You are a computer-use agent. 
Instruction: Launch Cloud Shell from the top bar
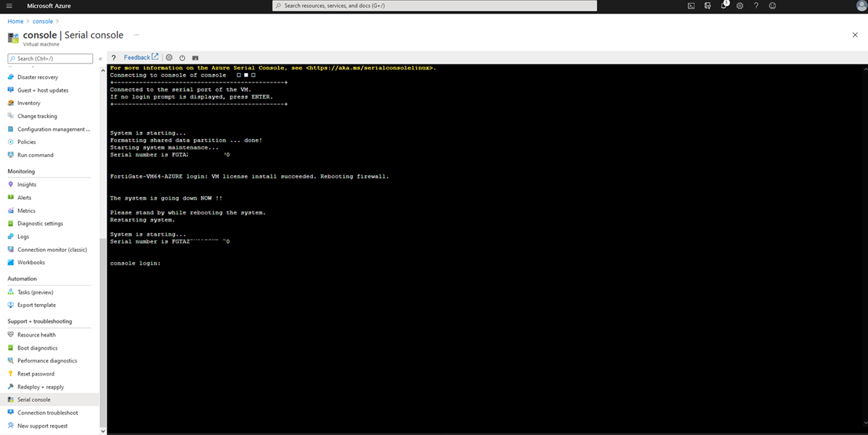(x=691, y=6)
